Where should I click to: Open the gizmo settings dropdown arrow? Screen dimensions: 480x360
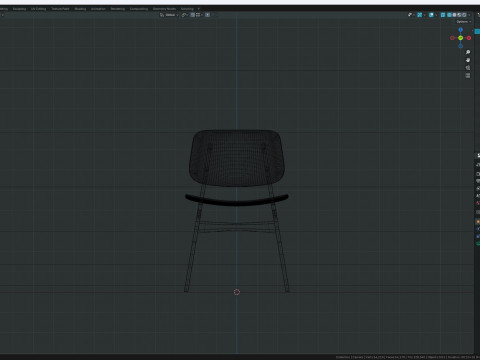pos(424,15)
